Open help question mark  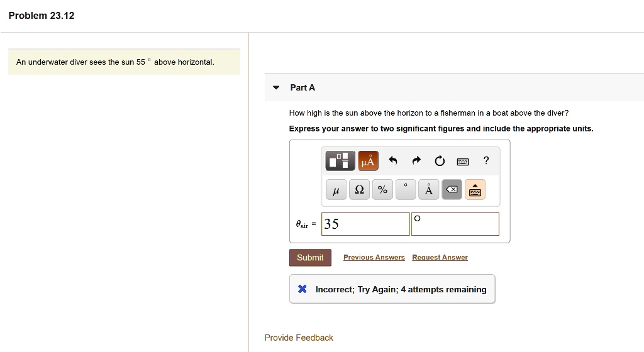pyautogui.click(x=486, y=161)
